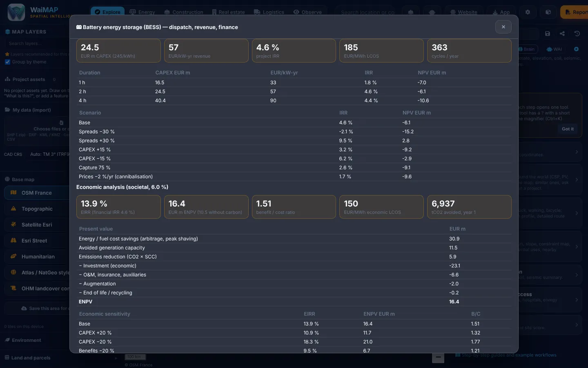Open the Observe tab
Image resolution: width=588 pixels, height=368 pixels.
[307, 12]
